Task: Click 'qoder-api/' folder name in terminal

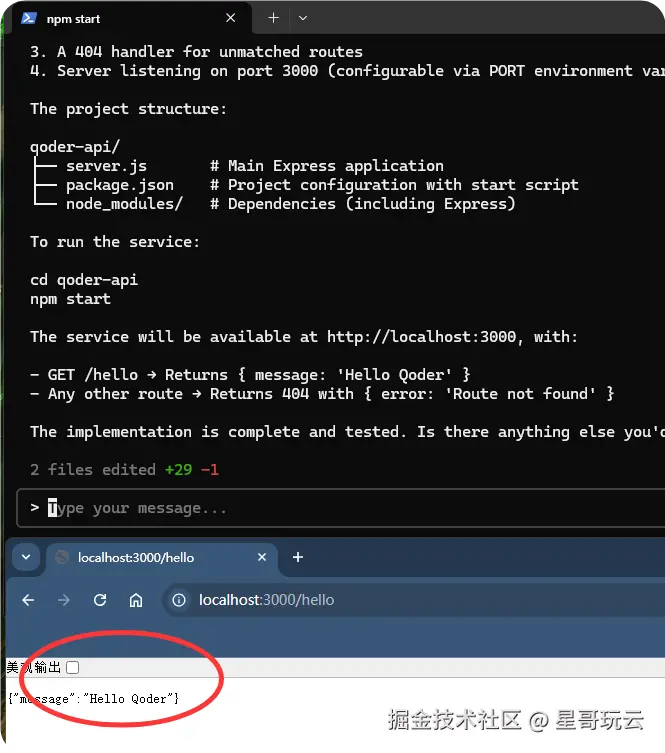Action: point(75,146)
